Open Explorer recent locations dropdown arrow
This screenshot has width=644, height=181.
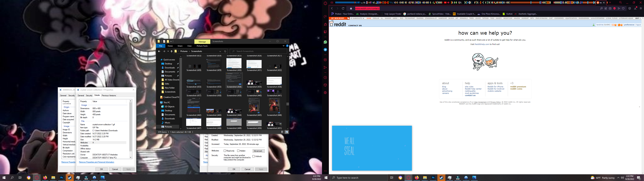tap(168, 51)
